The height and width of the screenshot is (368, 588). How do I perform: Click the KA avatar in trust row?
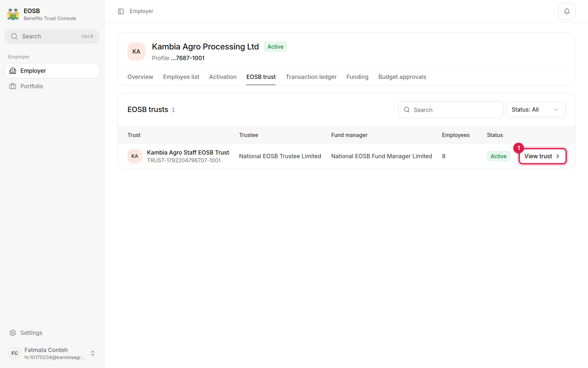[x=135, y=156]
